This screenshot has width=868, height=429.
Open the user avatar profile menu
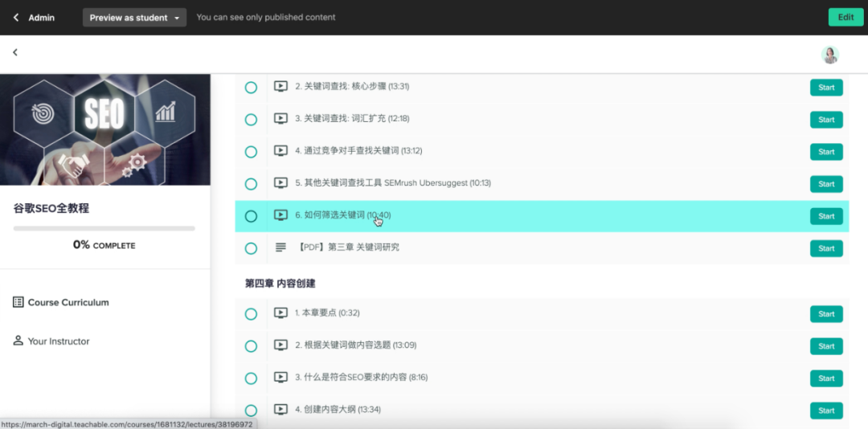click(829, 55)
